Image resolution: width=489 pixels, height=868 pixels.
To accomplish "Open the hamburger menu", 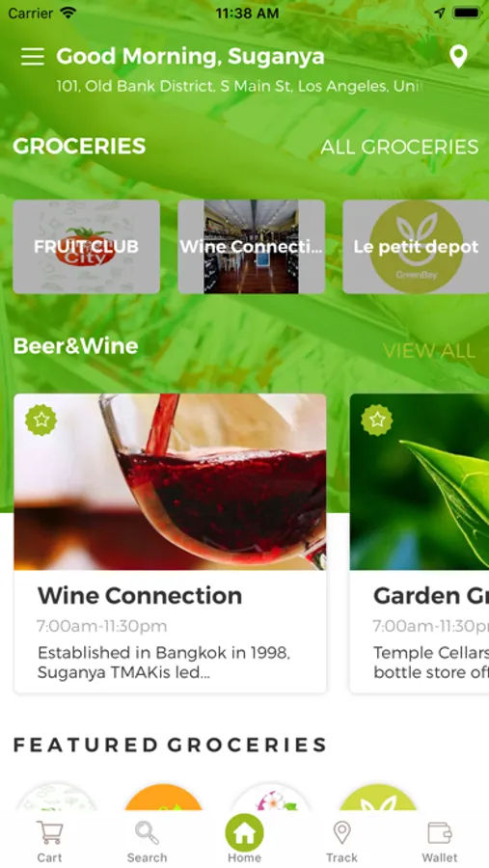I will click(33, 57).
